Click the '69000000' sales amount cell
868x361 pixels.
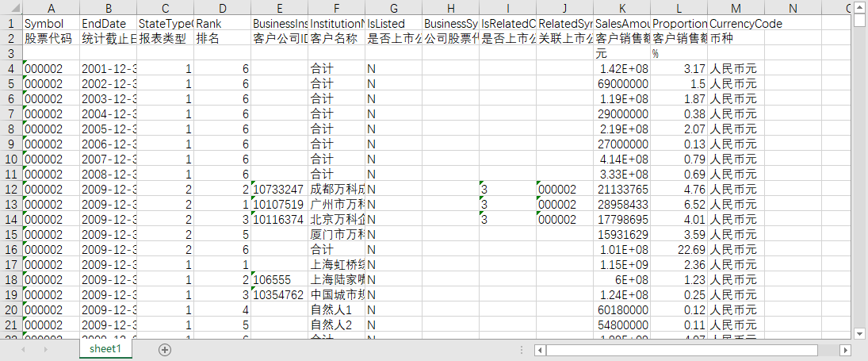(x=622, y=83)
